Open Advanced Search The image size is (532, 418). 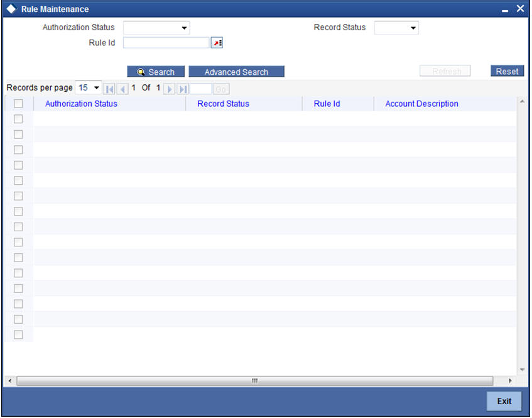237,72
